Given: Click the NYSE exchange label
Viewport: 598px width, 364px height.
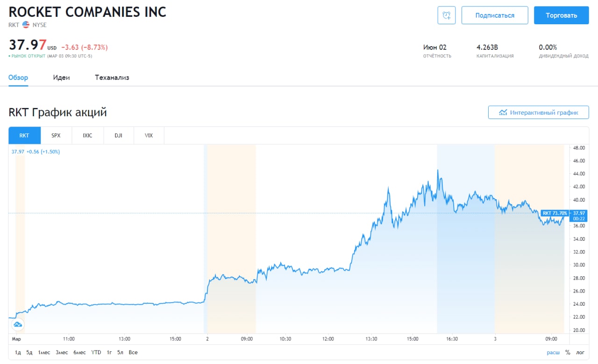Looking at the screenshot, I should point(40,25).
